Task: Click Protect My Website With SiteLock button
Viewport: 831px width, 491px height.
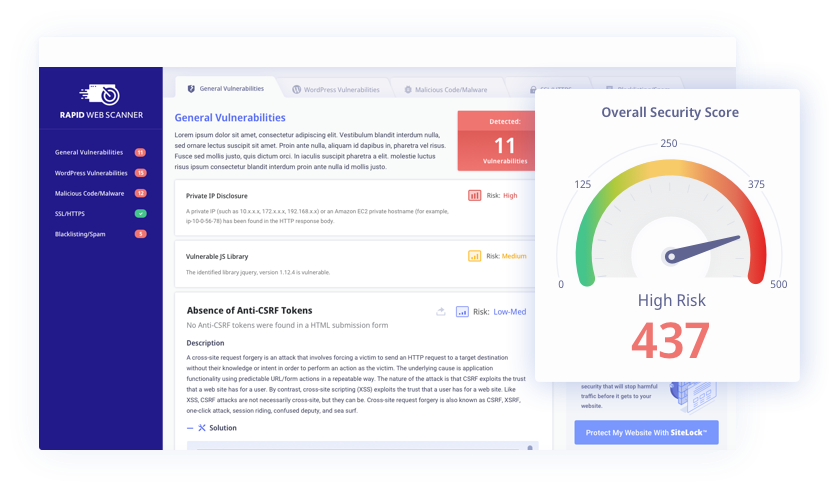Action: 647,432
